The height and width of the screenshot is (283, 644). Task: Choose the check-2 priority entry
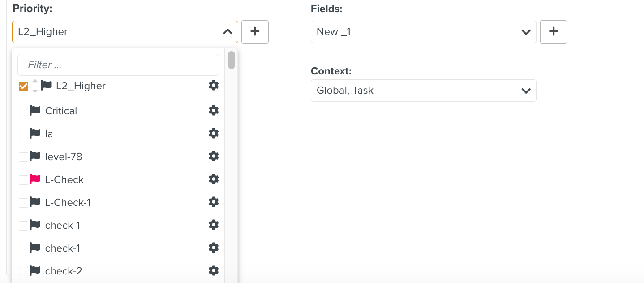pyautogui.click(x=64, y=271)
